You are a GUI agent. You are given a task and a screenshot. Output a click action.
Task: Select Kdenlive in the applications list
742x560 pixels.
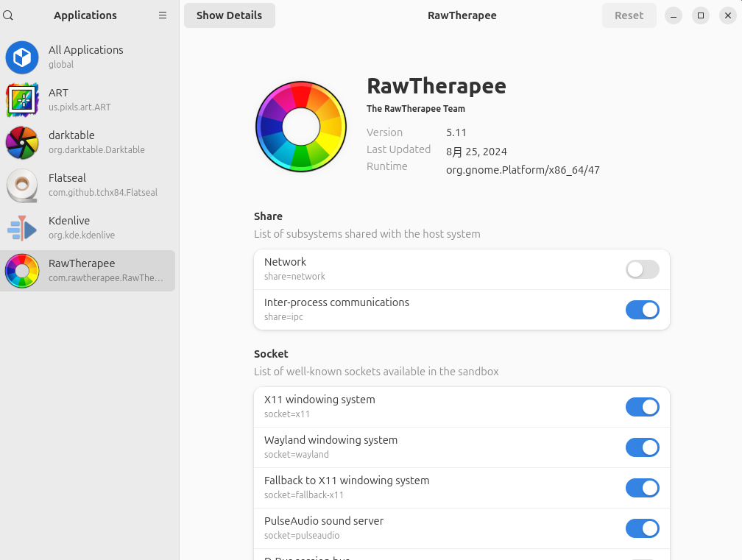click(x=88, y=227)
